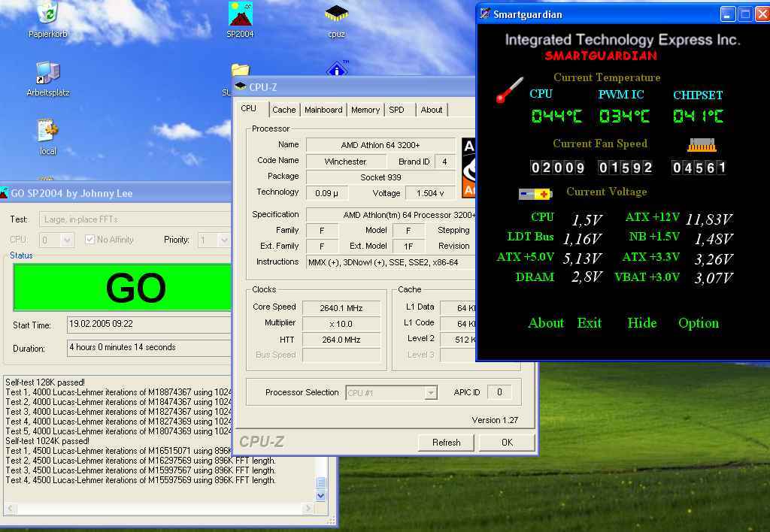Toggle the No Affinity checkbox
This screenshot has width=770, height=532.
coord(89,240)
